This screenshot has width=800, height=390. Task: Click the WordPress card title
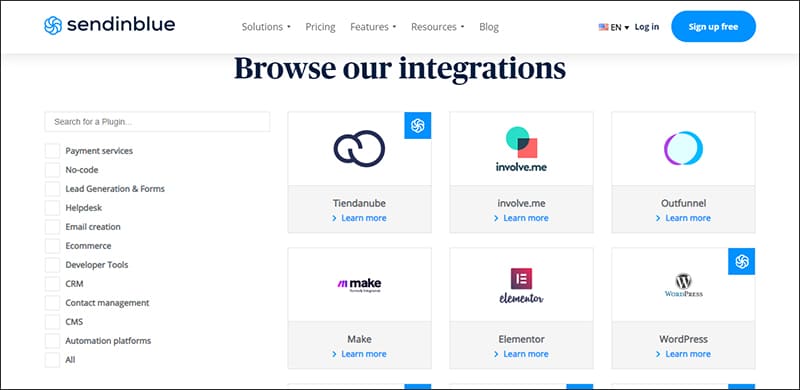[x=683, y=339]
